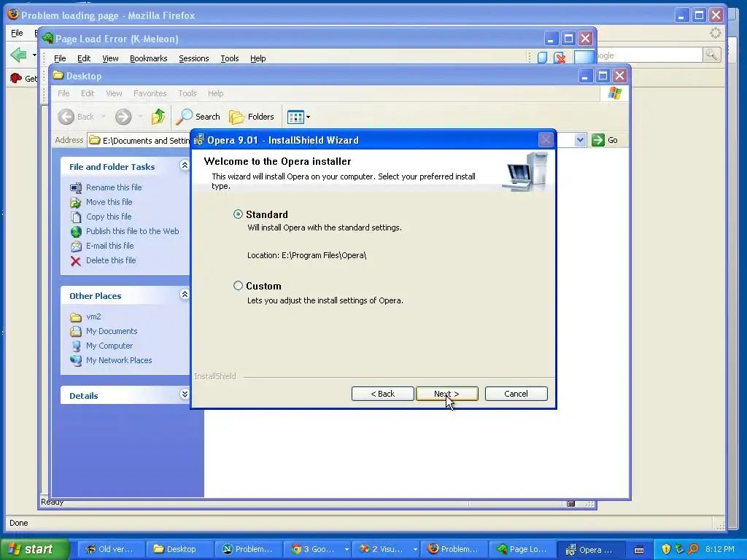The width and height of the screenshot is (747, 560).
Task: Open Firefox File menu
Action: pyautogui.click(x=17, y=33)
